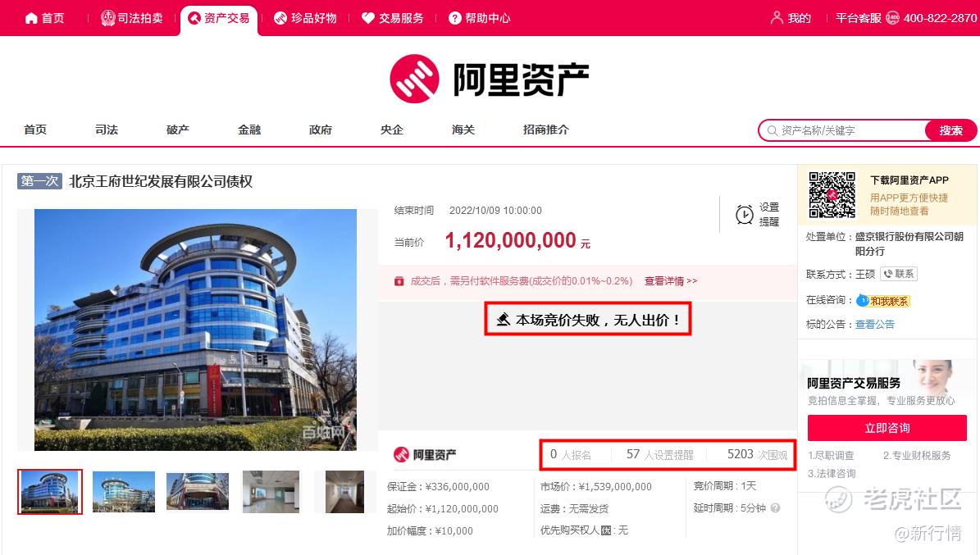Click the 司法拍卖 emblem icon
Image resolution: width=980 pixels, height=555 pixels.
[x=107, y=18]
